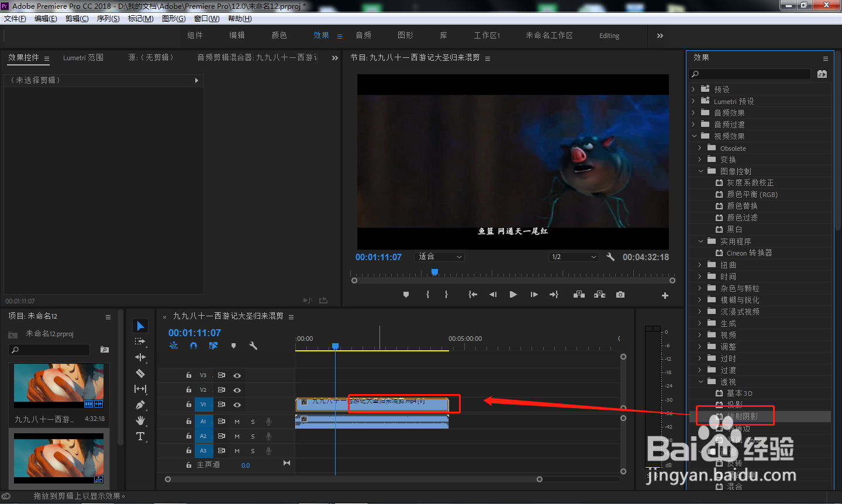Select the Ripple Edit tool
842x504 pixels.
pyautogui.click(x=140, y=357)
